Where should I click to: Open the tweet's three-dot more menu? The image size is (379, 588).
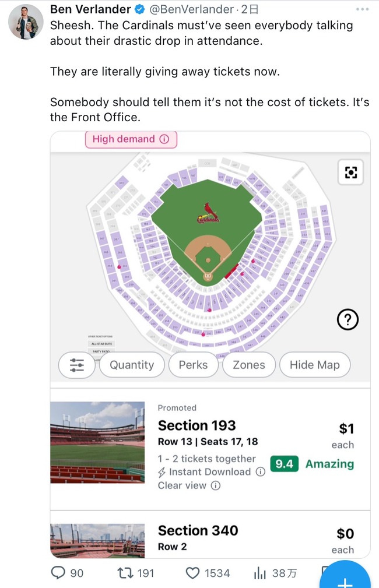pos(362,9)
